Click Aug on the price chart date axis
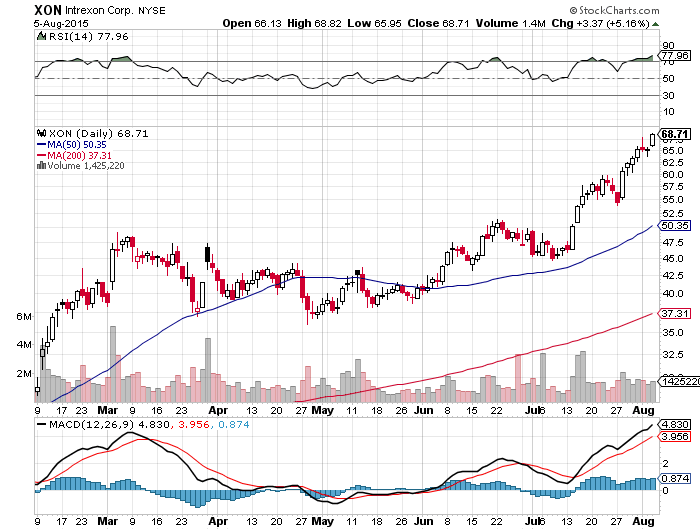Viewport: 700px width, 530px height. tap(643, 410)
